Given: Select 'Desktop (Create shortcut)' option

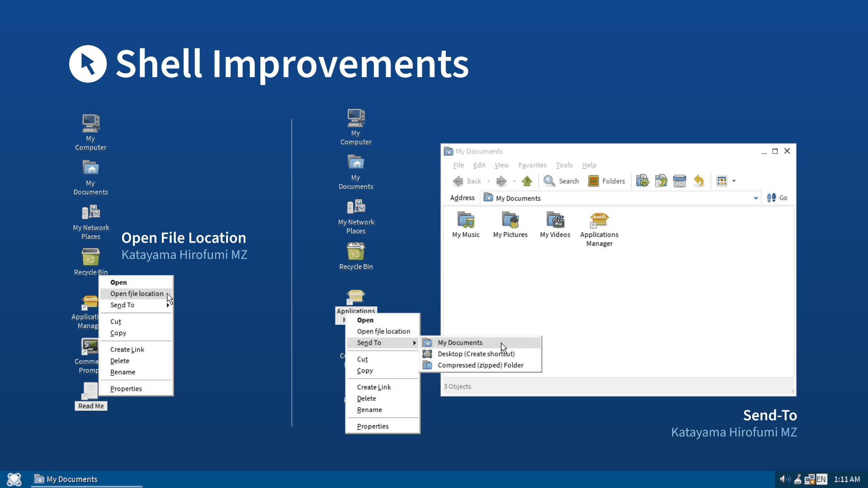Looking at the screenshot, I should pyautogui.click(x=476, y=353).
